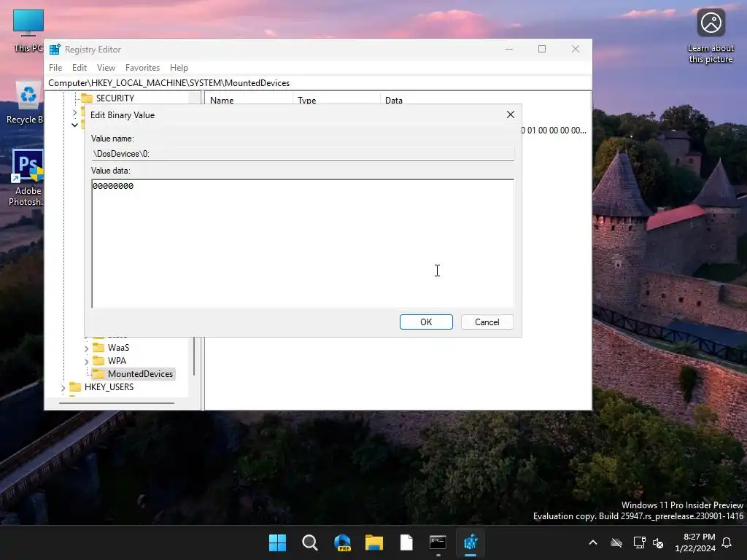Select the This PC desktop icon

click(28, 31)
